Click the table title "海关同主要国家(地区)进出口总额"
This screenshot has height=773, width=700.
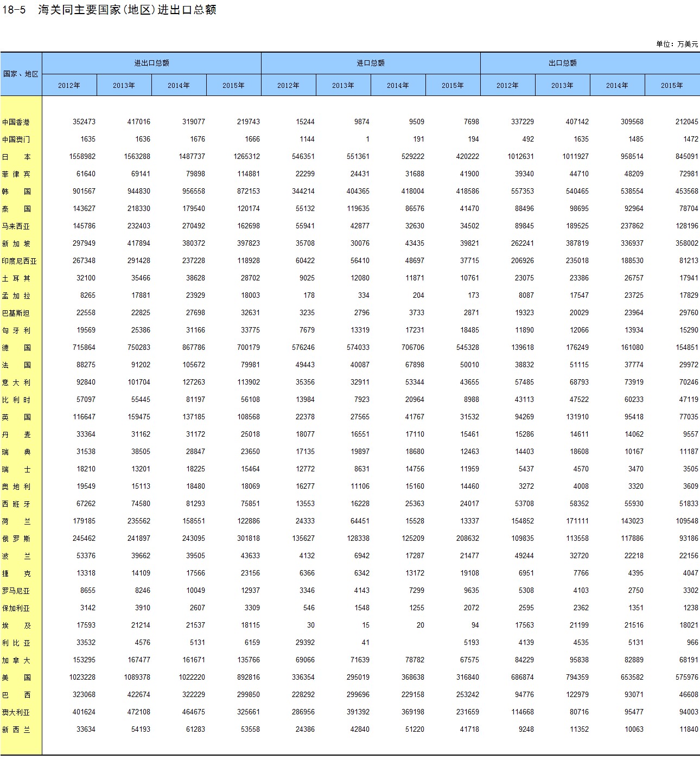[x=127, y=10]
